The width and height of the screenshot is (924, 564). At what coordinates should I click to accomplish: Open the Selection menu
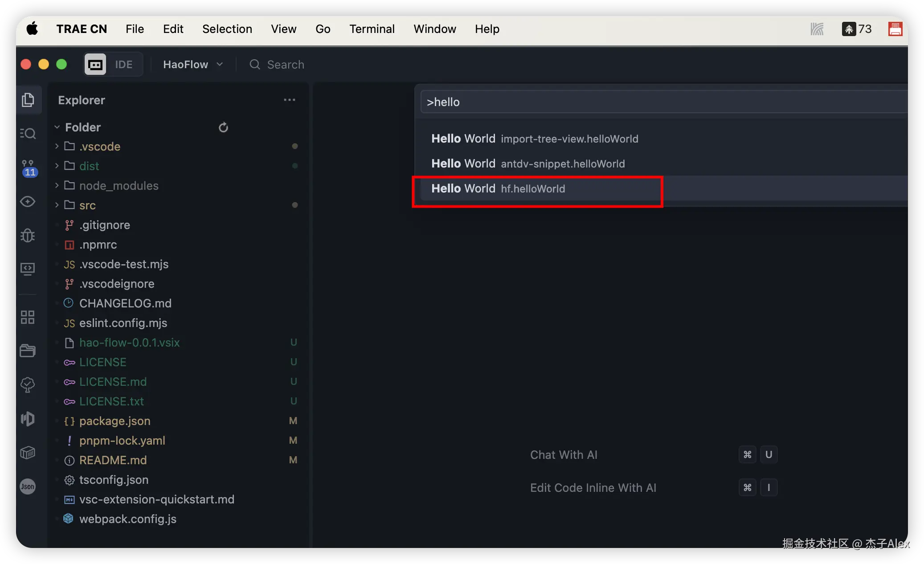(227, 29)
